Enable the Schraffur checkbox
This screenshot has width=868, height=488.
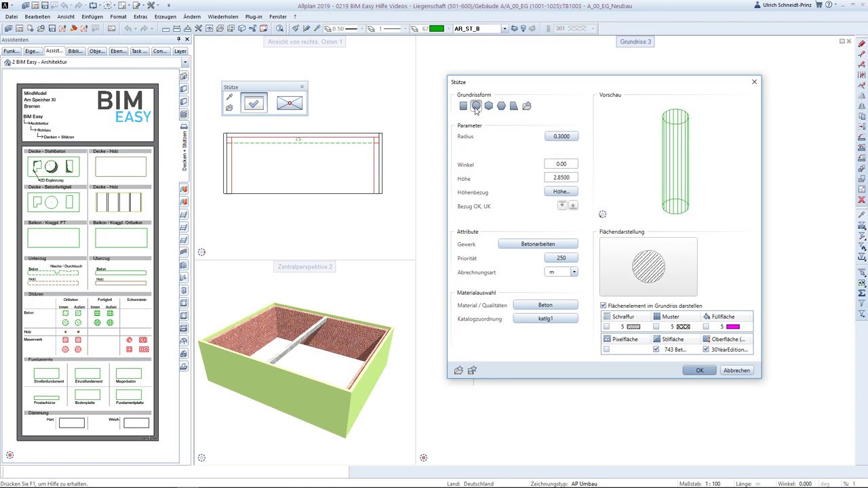(606, 327)
